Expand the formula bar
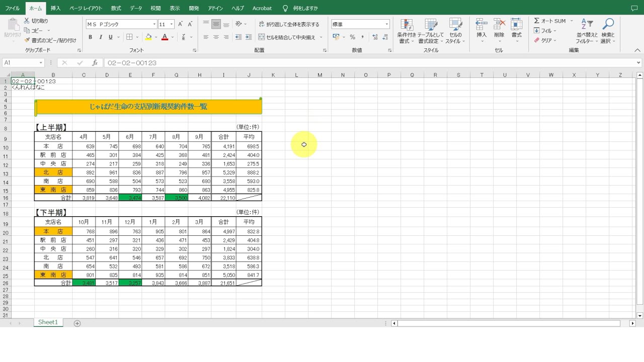 [639, 63]
